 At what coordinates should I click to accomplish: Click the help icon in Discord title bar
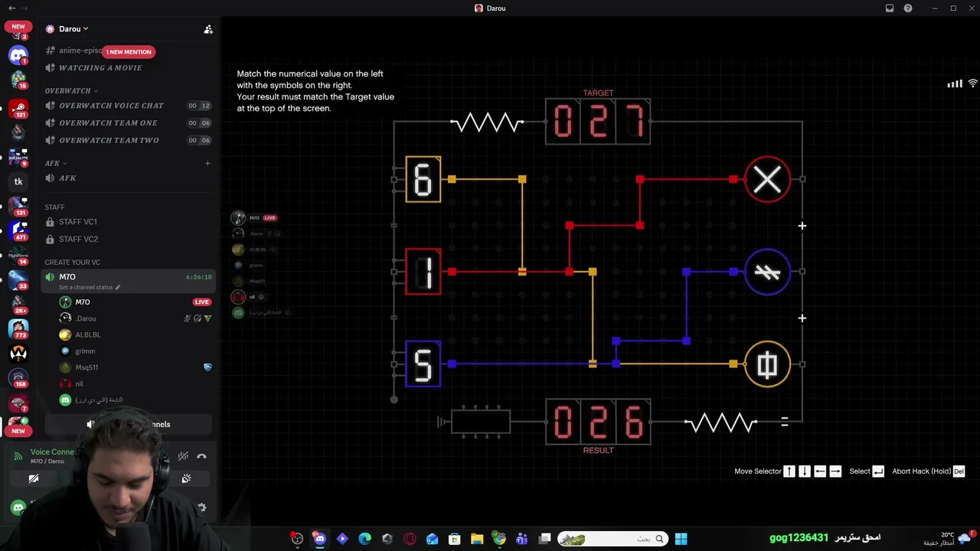(x=908, y=8)
